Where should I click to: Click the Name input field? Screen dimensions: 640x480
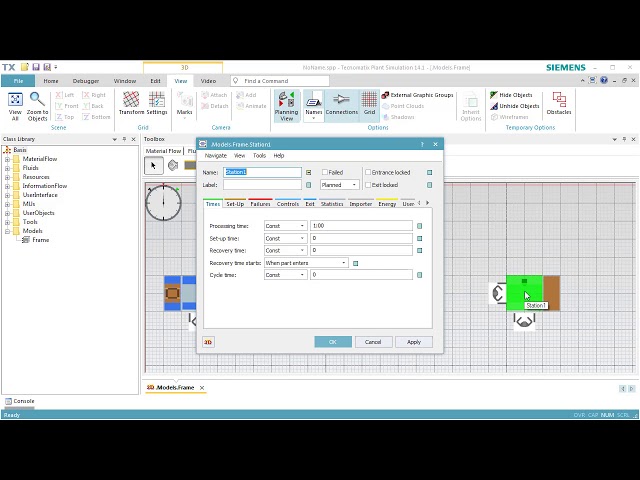pos(262,172)
